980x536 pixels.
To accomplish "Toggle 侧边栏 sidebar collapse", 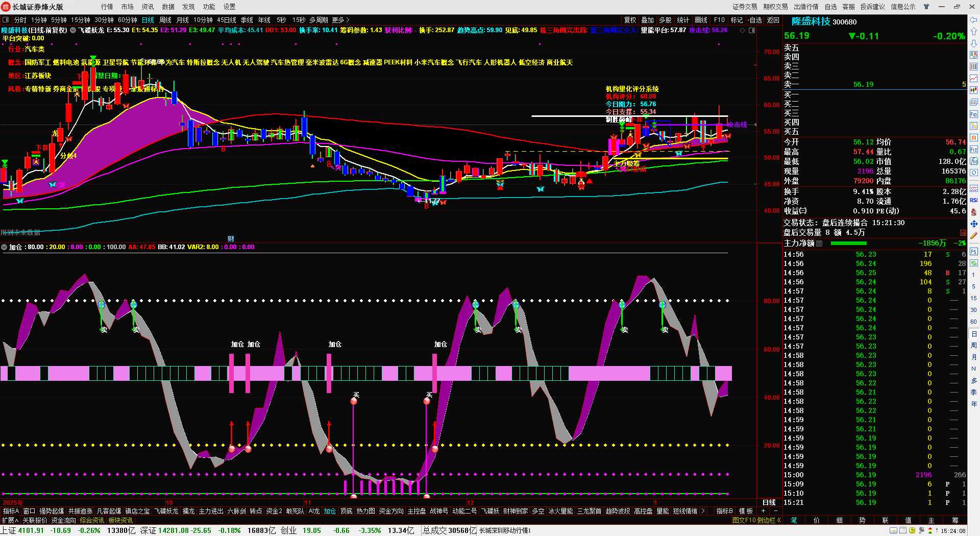I will (x=769, y=520).
